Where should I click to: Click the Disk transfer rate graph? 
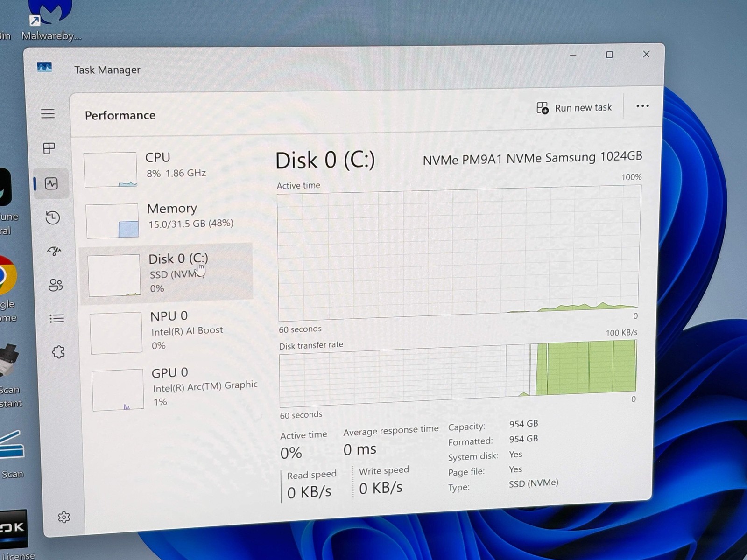(458, 373)
